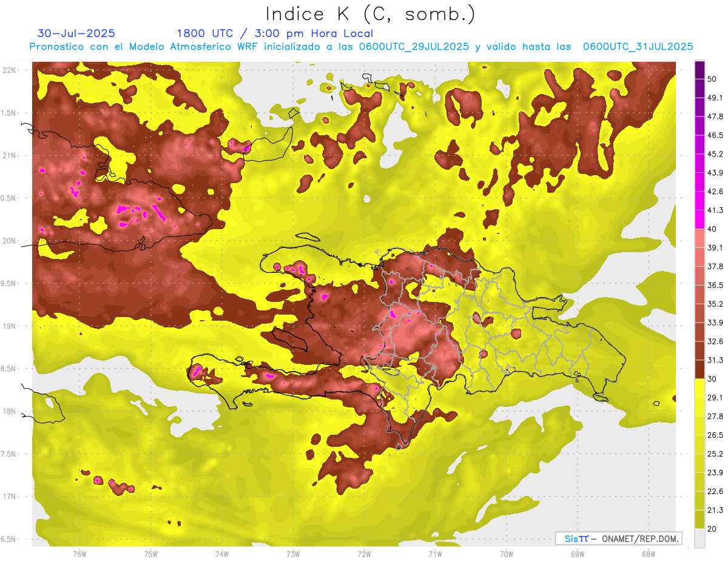Click the "69W" longitude label

click(x=578, y=554)
